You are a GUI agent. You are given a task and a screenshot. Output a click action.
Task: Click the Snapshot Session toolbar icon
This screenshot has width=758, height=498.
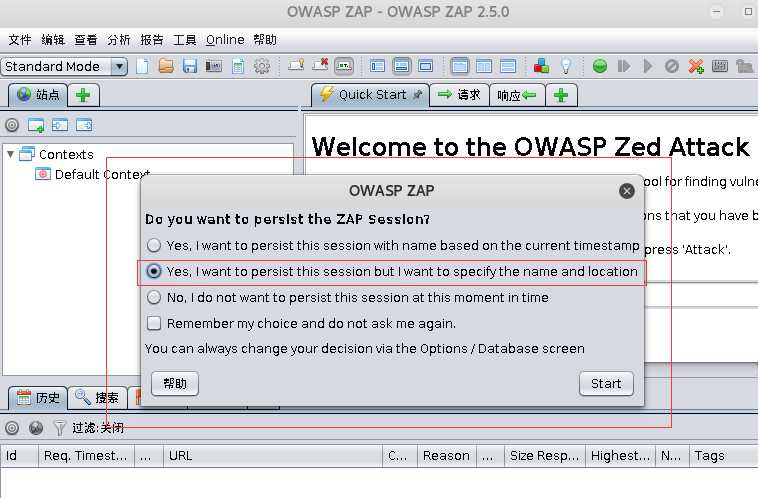[213, 66]
